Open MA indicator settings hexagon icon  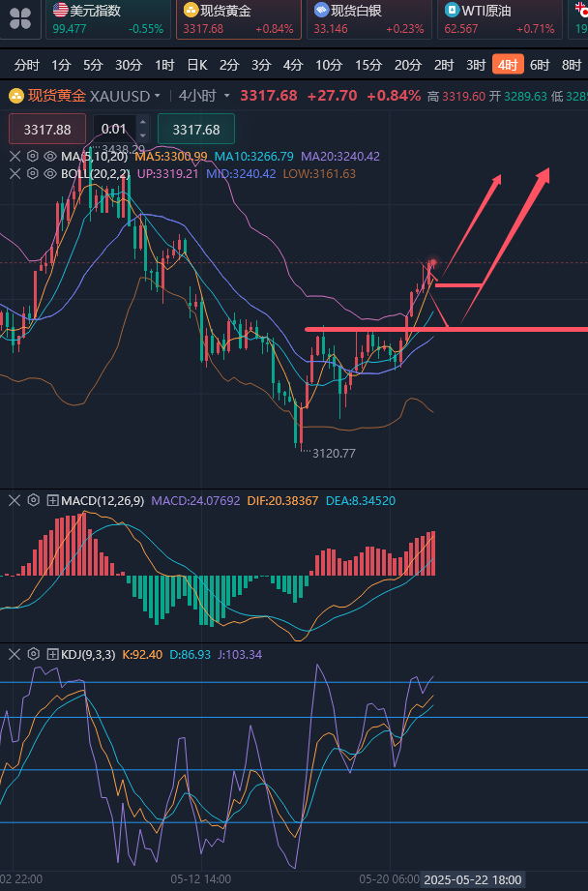pos(33,157)
